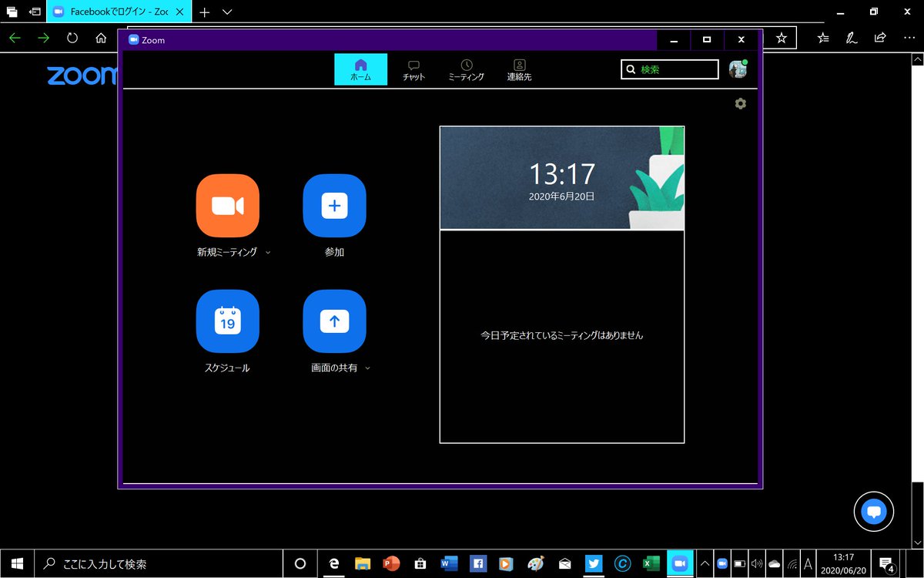Open the blue chat bubble on Edge page
The width and height of the screenshot is (924, 578).
click(874, 510)
